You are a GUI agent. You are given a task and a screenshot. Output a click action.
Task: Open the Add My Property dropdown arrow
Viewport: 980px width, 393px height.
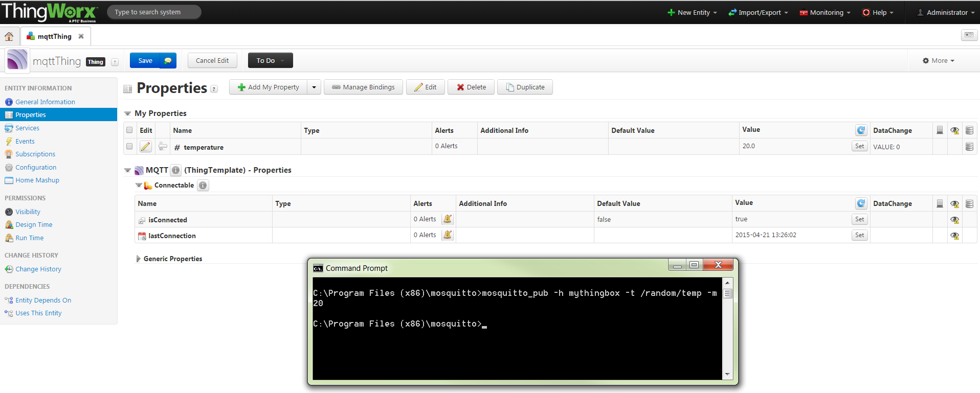click(x=314, y=87)
